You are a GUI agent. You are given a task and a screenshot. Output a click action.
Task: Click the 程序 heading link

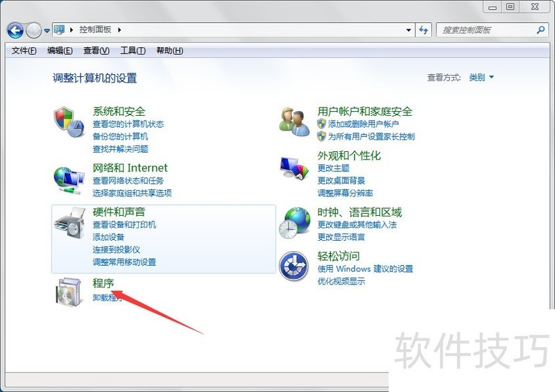point(103,282)
